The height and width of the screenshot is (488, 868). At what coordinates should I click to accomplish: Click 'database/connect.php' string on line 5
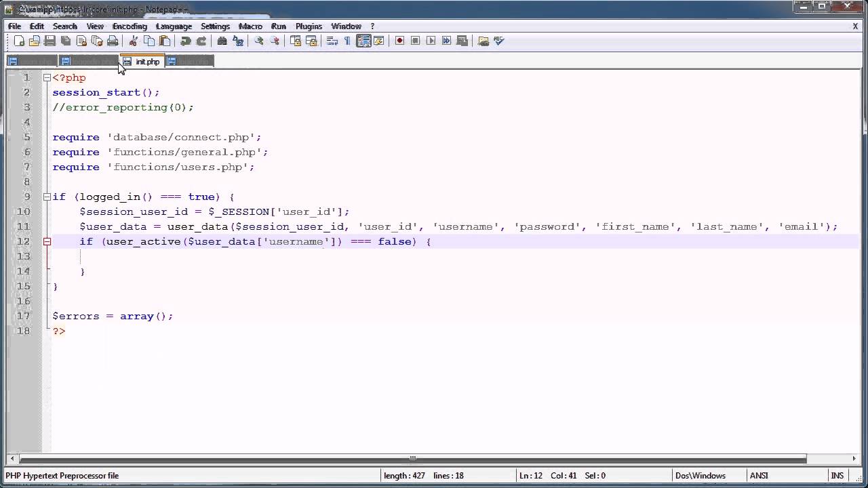(180, 138)
